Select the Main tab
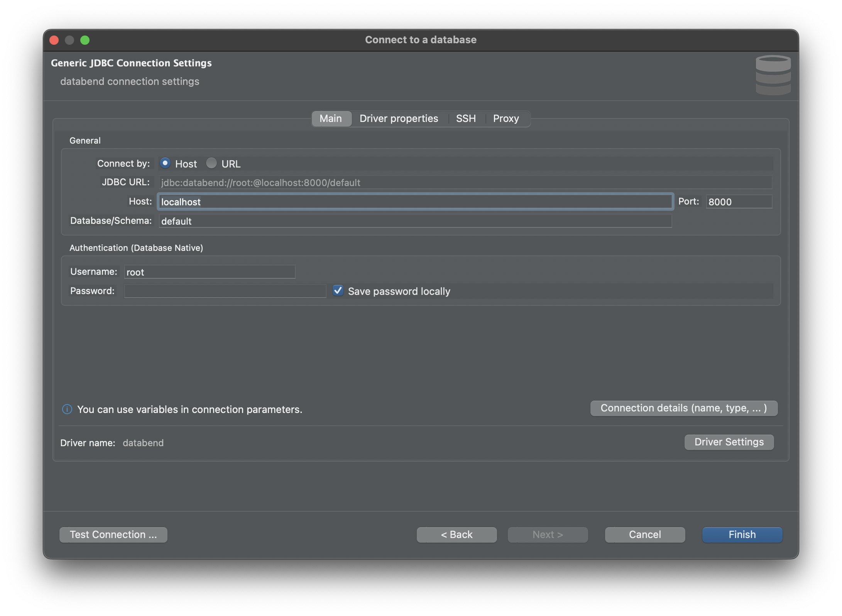 (331, 118)
